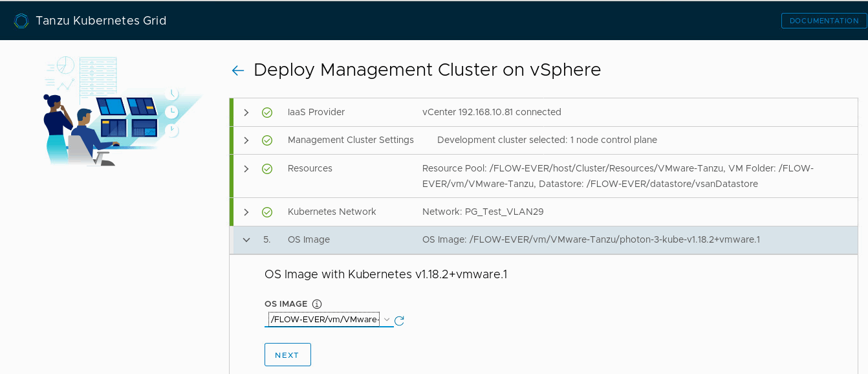Click the OS IMAGE field label
Screen dimensions: 868x374
tap(286, 304)
